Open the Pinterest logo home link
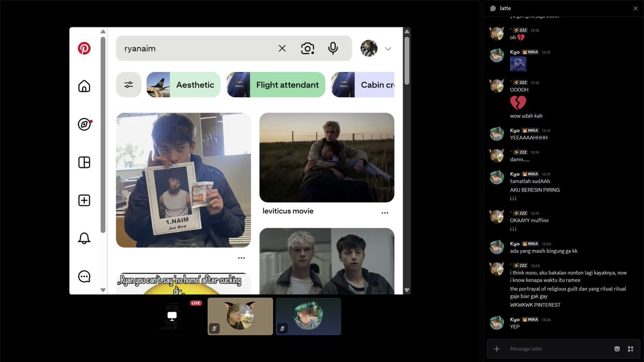Viewport: 644px width, 362px height. [x=84, y=48]
